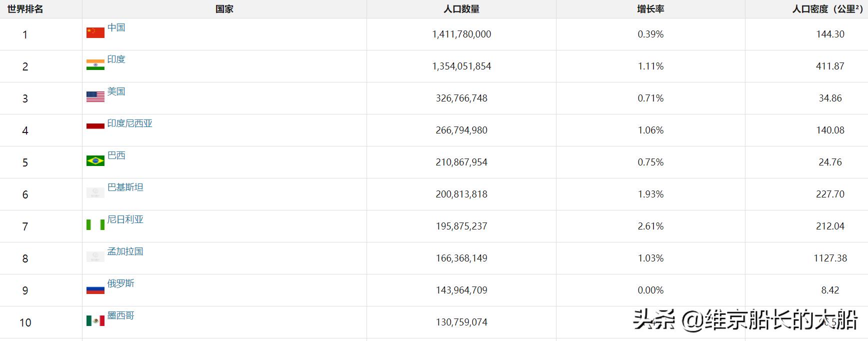Screen dimensions: 868x341
Task: Open the 中国 country link
Action: coord(116,27)
